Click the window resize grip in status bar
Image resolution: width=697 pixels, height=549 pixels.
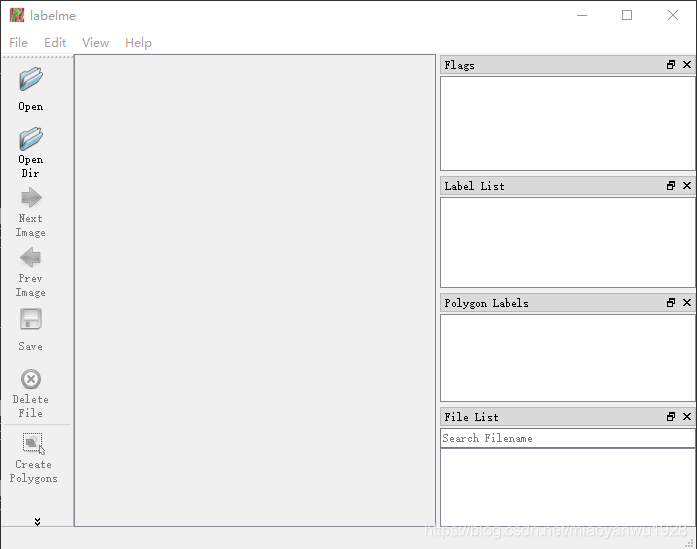click(690, 542)
